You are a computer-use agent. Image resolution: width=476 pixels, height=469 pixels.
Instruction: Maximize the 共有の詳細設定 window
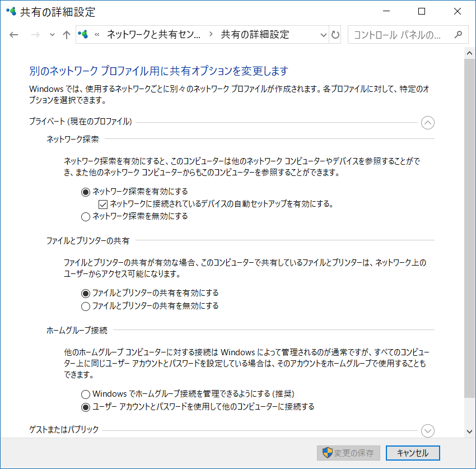click(421, 11)
